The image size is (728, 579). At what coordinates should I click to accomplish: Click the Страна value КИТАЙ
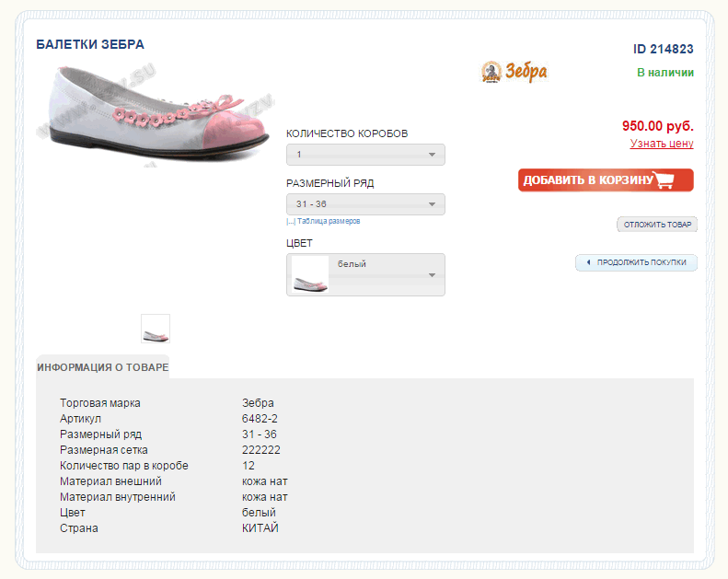[260, 528]
